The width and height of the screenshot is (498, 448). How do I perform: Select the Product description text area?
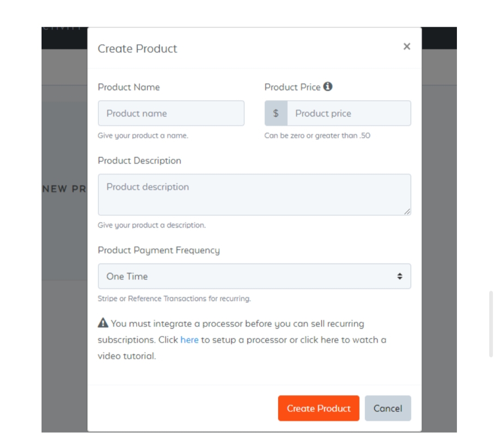[254, 194]
